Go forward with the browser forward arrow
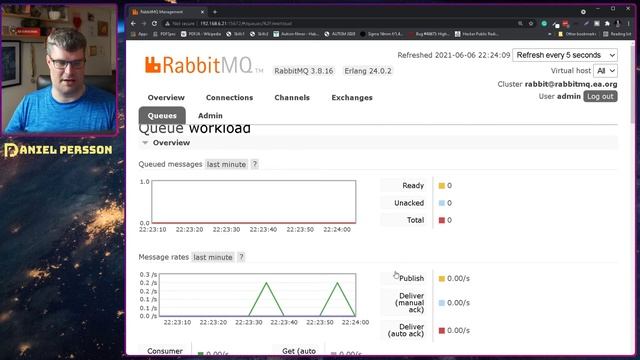640x360 pixels. tap(144, 24)
